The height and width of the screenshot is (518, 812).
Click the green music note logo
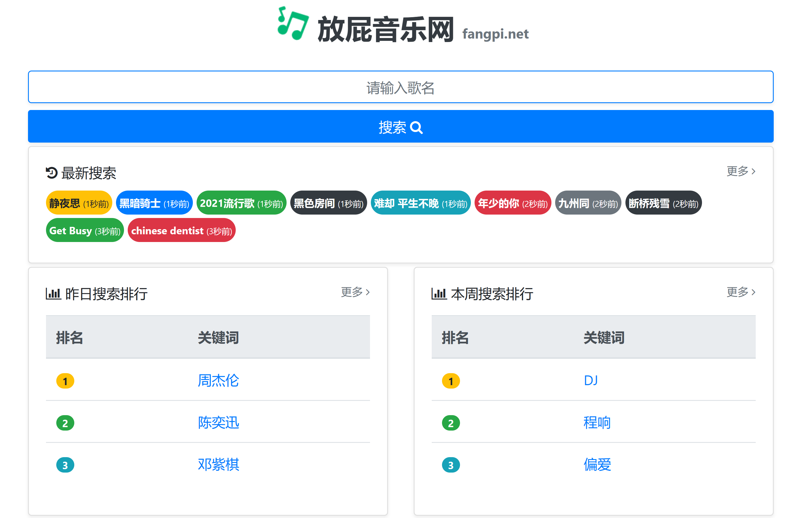293,24
